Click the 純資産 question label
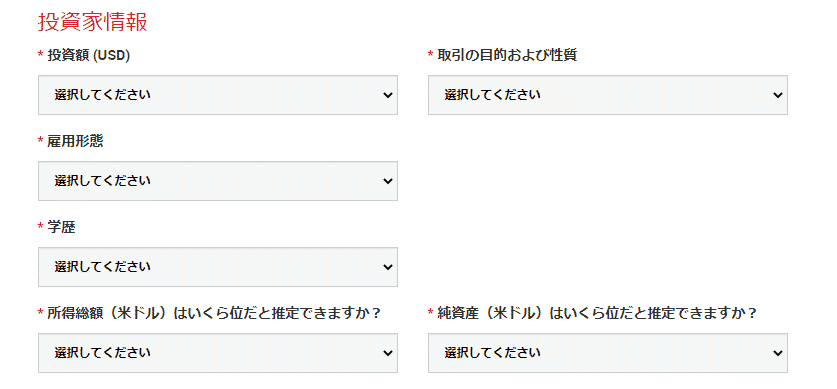Screen dimensions: 837x389 (597, 313)
